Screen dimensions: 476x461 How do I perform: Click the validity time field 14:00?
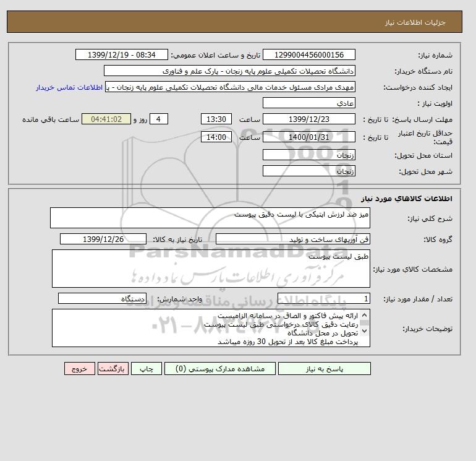point(216,137)
